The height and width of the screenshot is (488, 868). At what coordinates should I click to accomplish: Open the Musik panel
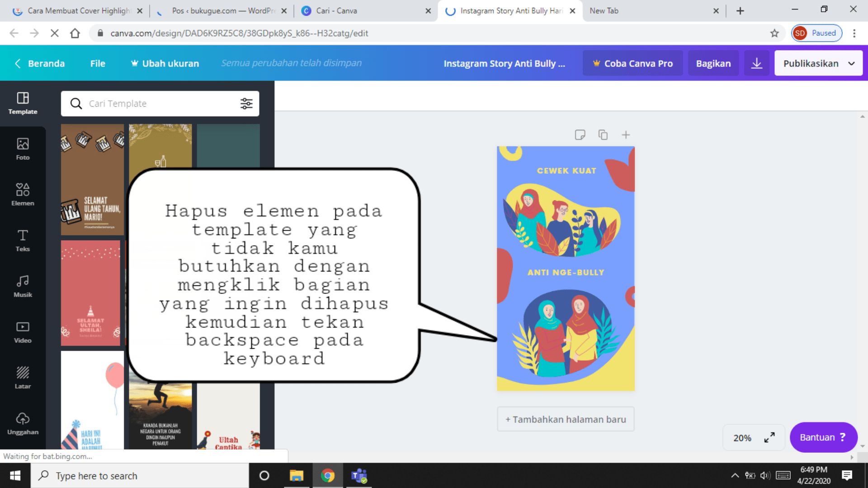pos(23,286)
